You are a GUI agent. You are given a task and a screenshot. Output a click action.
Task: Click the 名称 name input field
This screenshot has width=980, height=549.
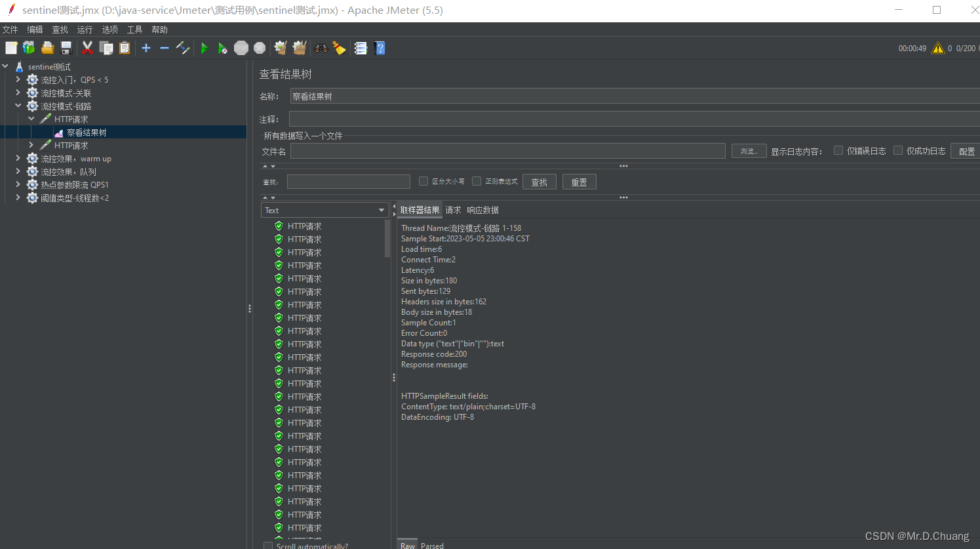[x=635, y=96]
